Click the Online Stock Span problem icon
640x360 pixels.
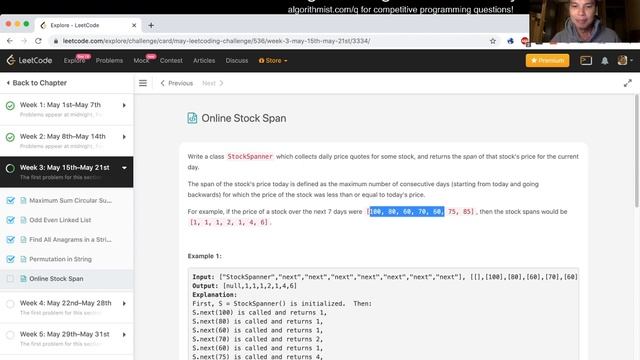pyautogui.click(x=192, y=118)
